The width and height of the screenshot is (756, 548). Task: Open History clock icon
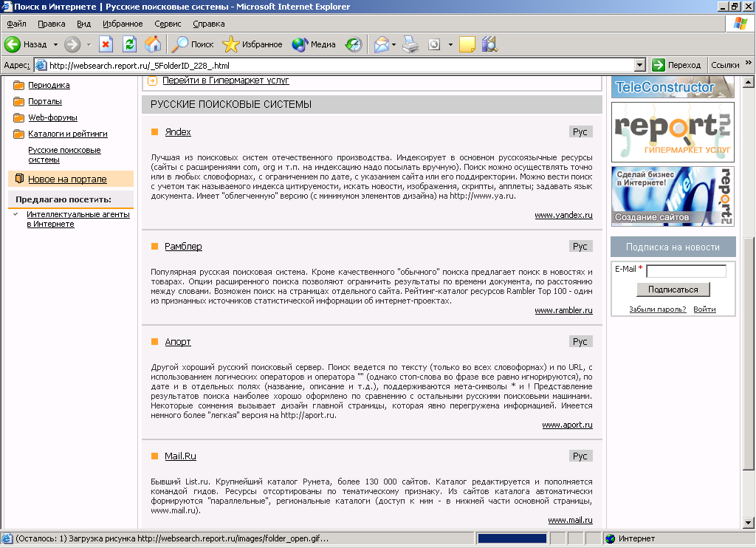(354, 44)
